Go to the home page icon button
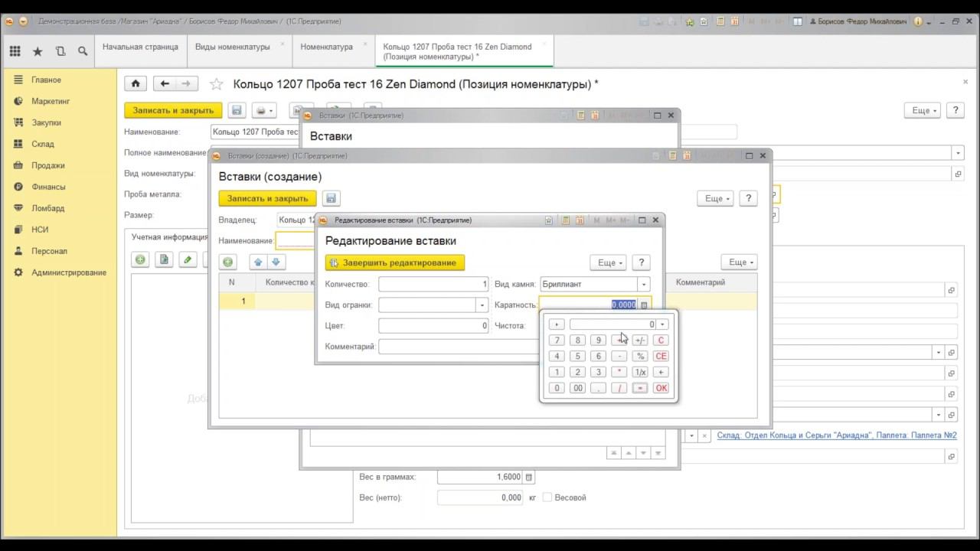 coord(136,84)
